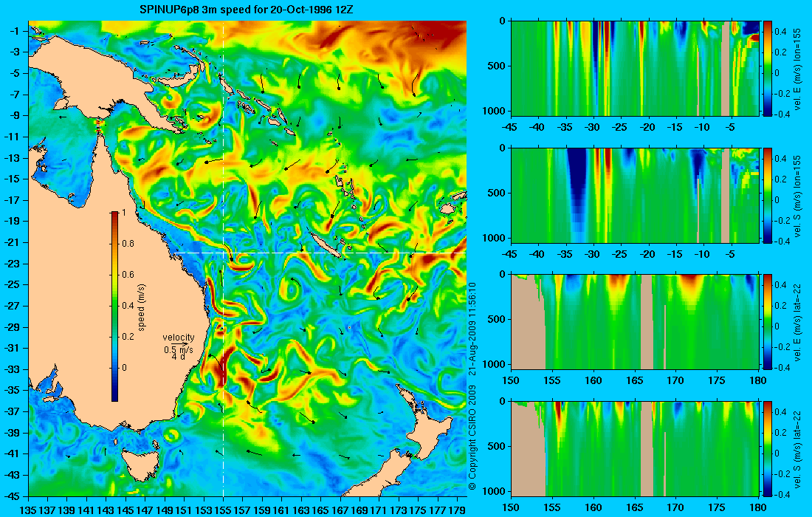Click the colorbar beside vel. S lon=155 plot
The height and width of the screenshot is (517, 812).
[x=768, y=195]
